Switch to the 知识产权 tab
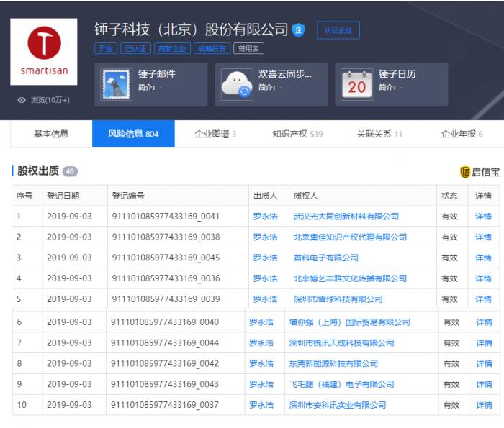The image size is (504, 428). [x=297, y=134]
